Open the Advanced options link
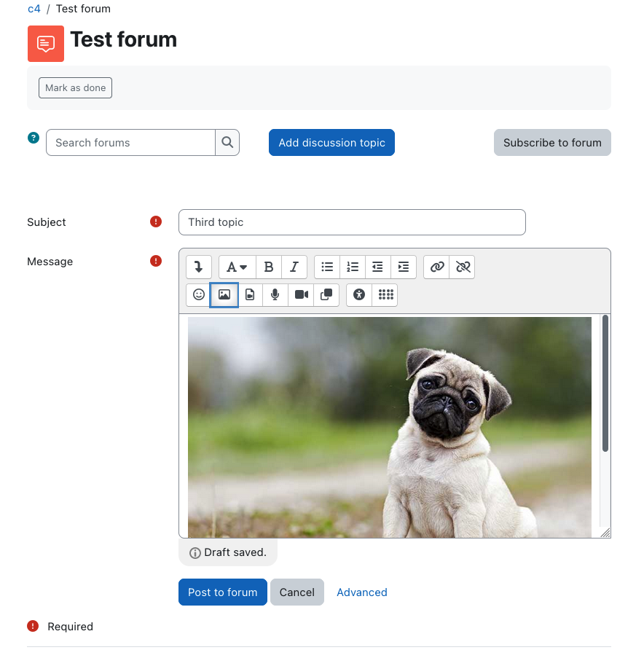This screenshot has height=650, width=644. pos(362,592)
